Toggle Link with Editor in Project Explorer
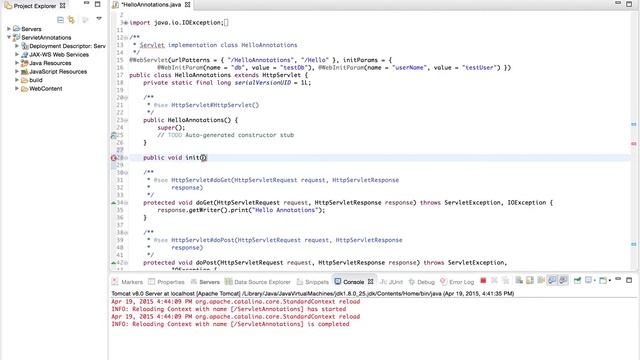Viewport: 640px width, 360px height. click(71, 19)
